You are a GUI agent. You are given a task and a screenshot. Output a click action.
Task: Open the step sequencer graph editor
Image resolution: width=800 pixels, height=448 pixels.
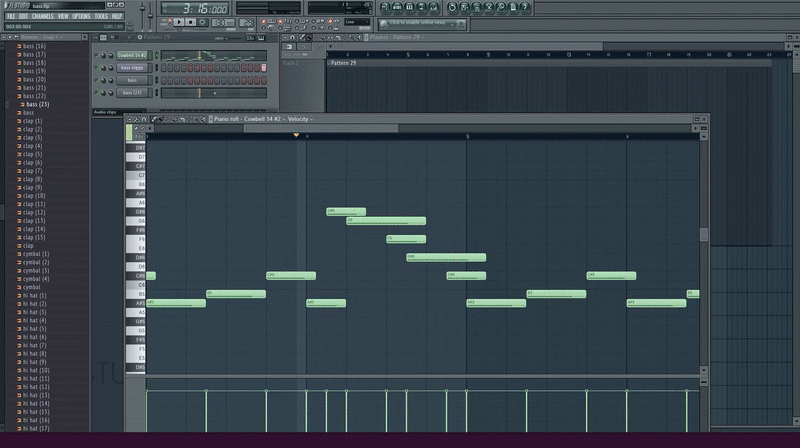tap(251, 38)
